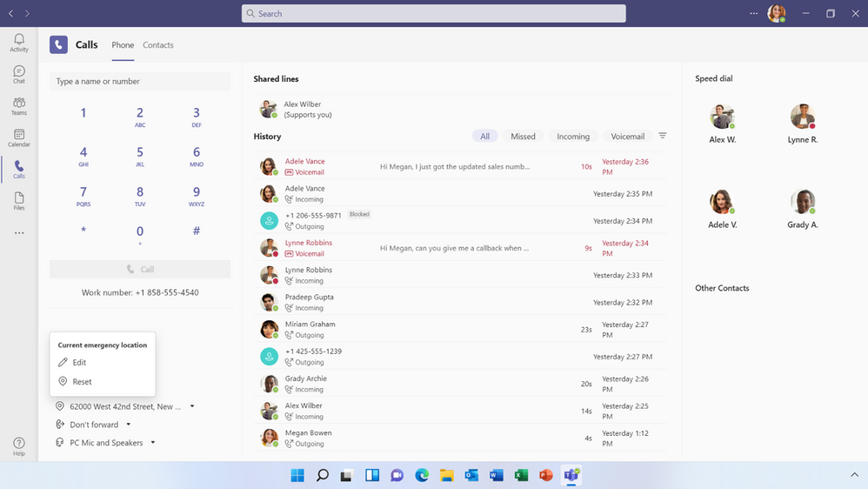Viewport: 868px width, 489px height.
Task: Open the Task View taskbar icon
Action: click(347, 475)
